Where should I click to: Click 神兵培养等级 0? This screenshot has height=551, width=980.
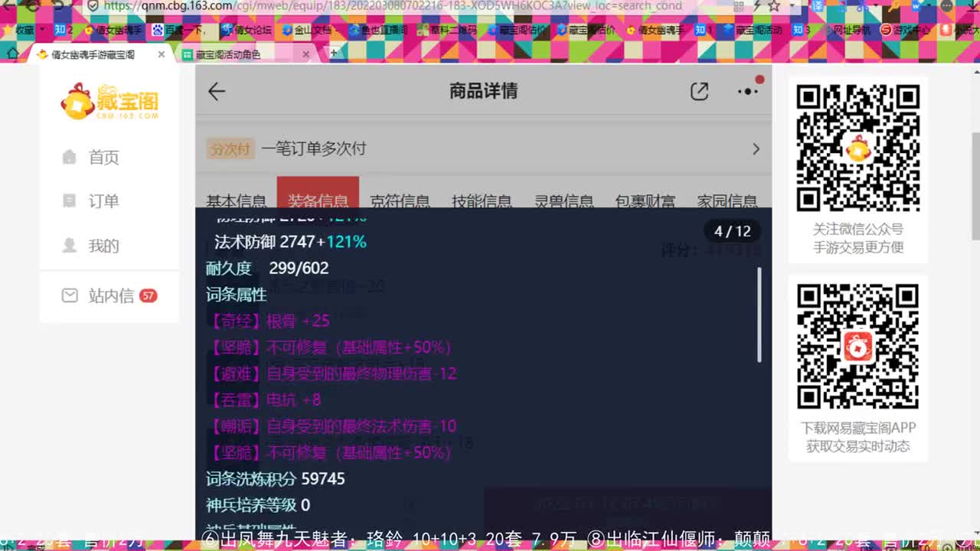258,505
